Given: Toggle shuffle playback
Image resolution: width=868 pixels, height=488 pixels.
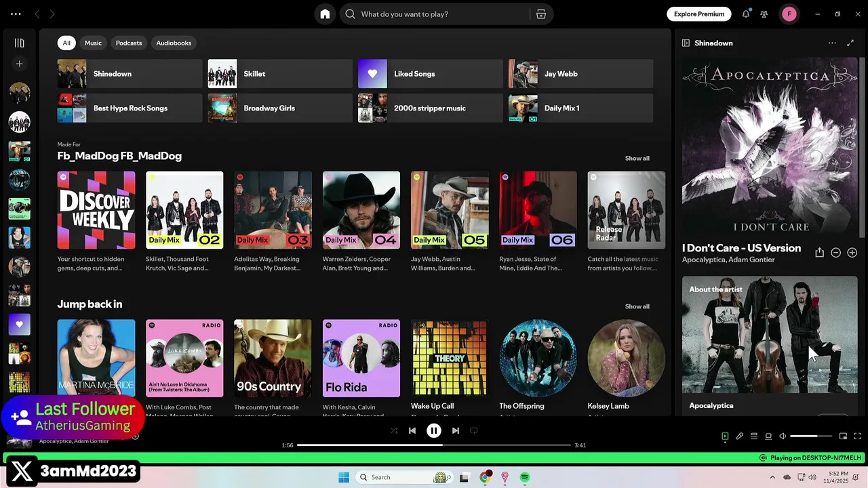Looking at the screenshot, I should (x=394, y=430).
